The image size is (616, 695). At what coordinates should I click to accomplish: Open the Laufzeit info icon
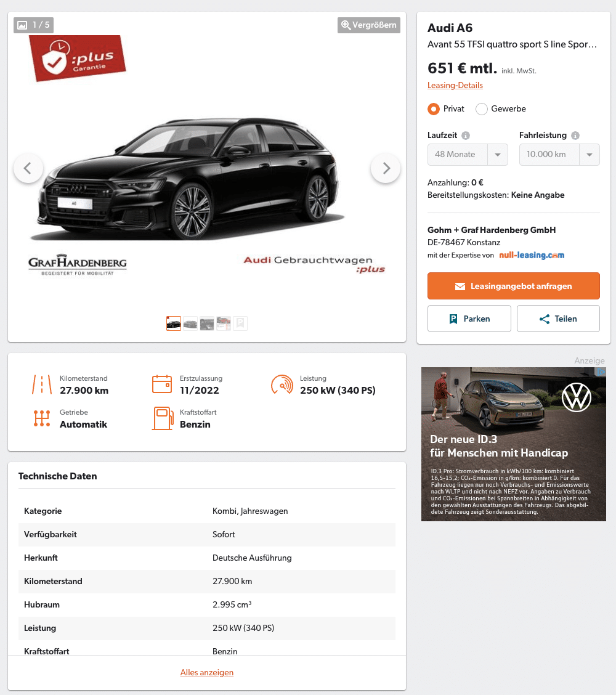[465, 136]
